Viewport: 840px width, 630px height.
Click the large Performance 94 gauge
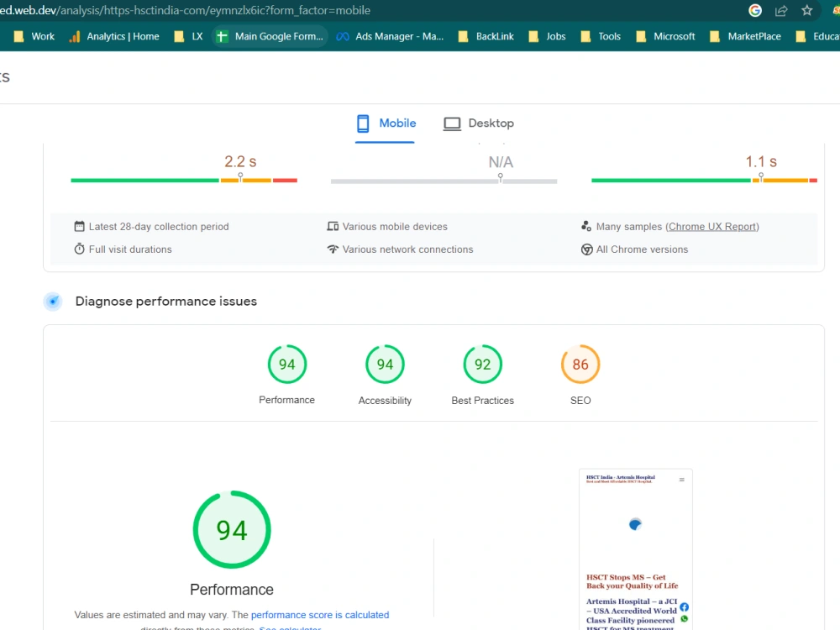click(x=232, y=529)
